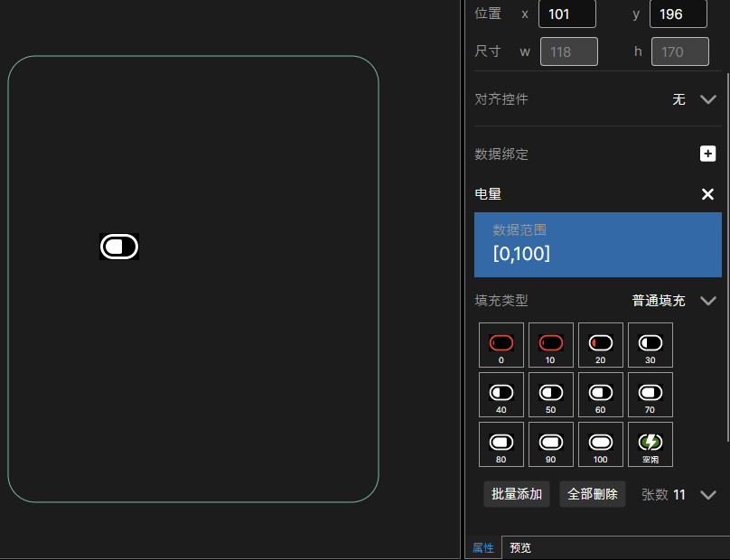Click the properties panel vertical scrollbar
The image size is (730, 560).
coord(727,256)
